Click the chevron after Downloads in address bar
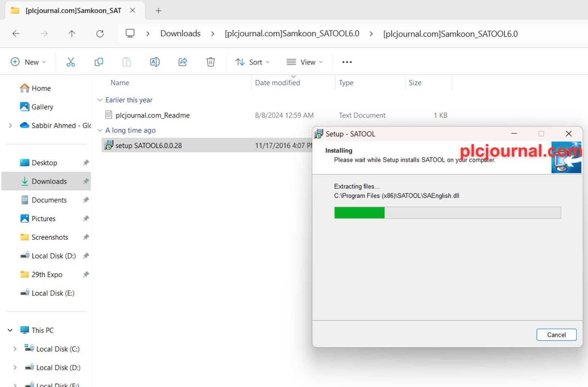This screenshot has height=387, width=588. pyautogui.click(x=213, y=34)
